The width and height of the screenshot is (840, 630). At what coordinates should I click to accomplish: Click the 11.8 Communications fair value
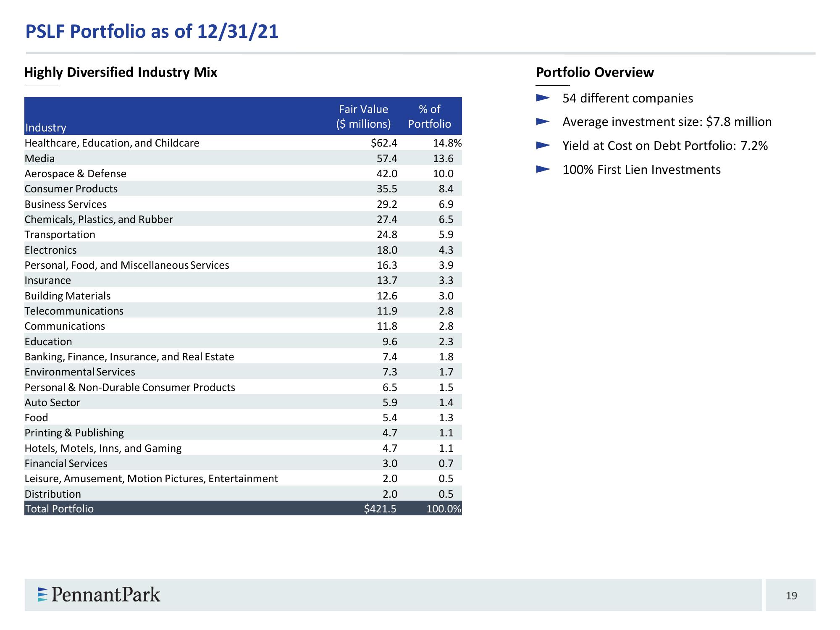click(387, 326)
